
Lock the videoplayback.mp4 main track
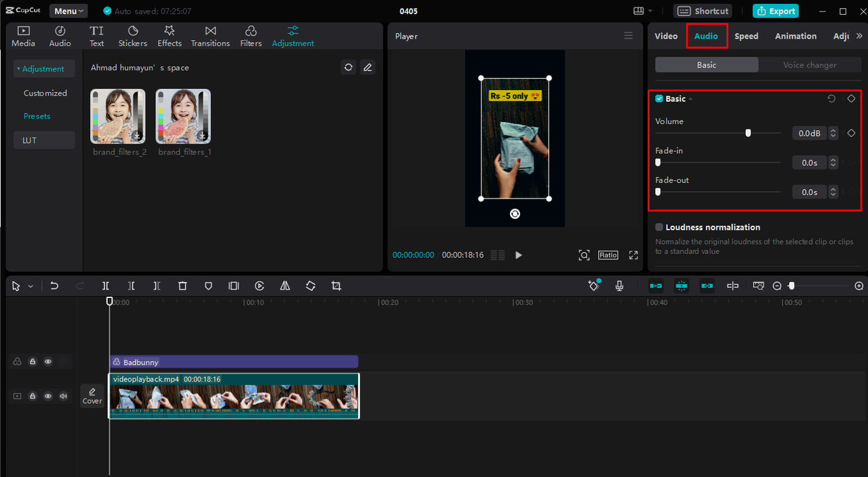pyautogui.click(x=33, y=396)
